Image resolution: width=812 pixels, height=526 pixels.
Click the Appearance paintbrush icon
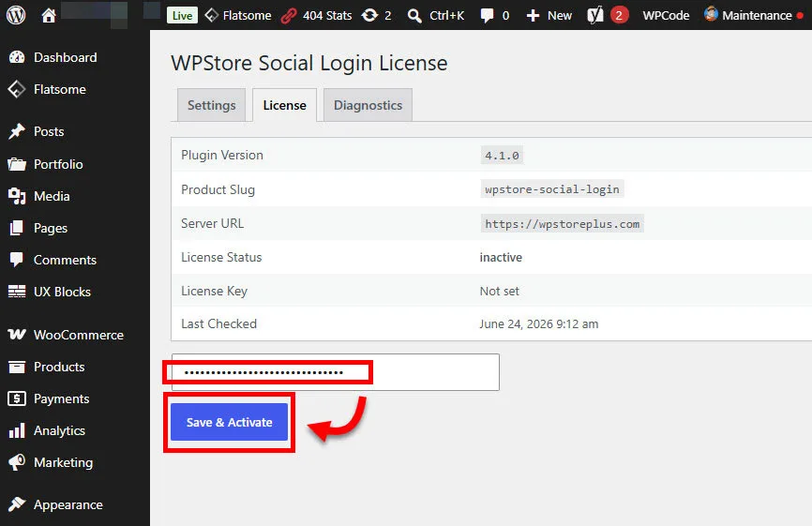click(x=17, y=504)
